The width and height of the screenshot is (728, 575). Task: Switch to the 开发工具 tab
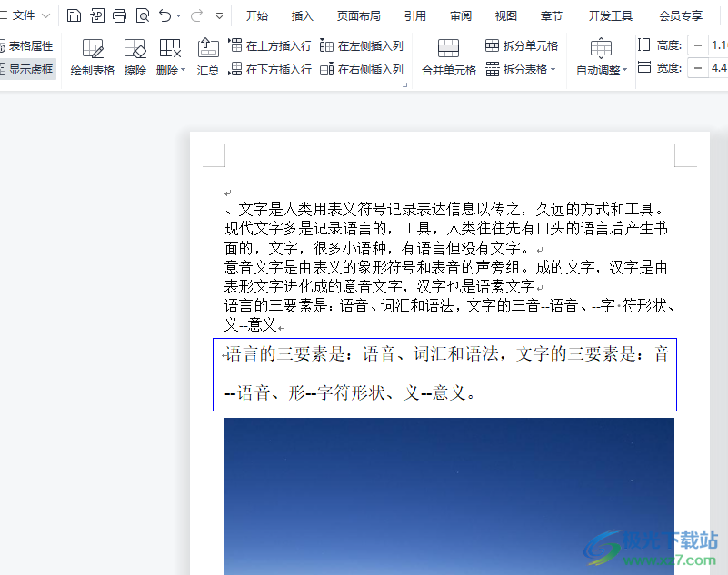611,16
